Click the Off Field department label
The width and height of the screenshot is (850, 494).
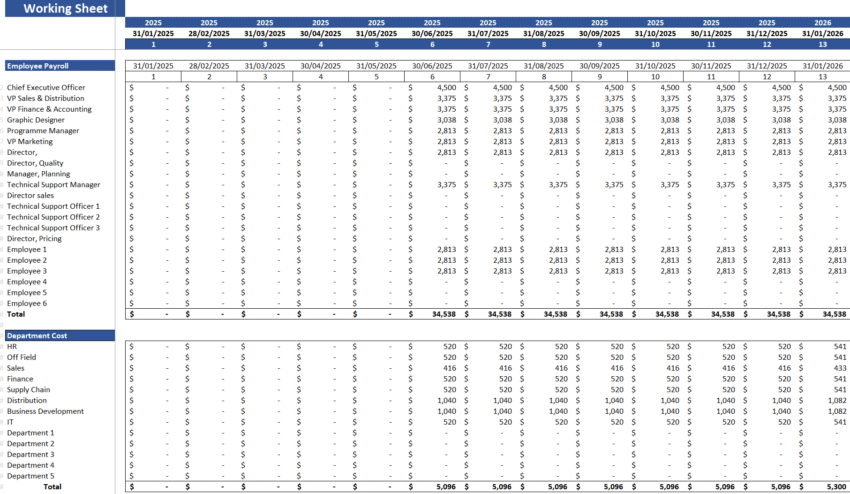pyautogui.click(x=21, y=357)
